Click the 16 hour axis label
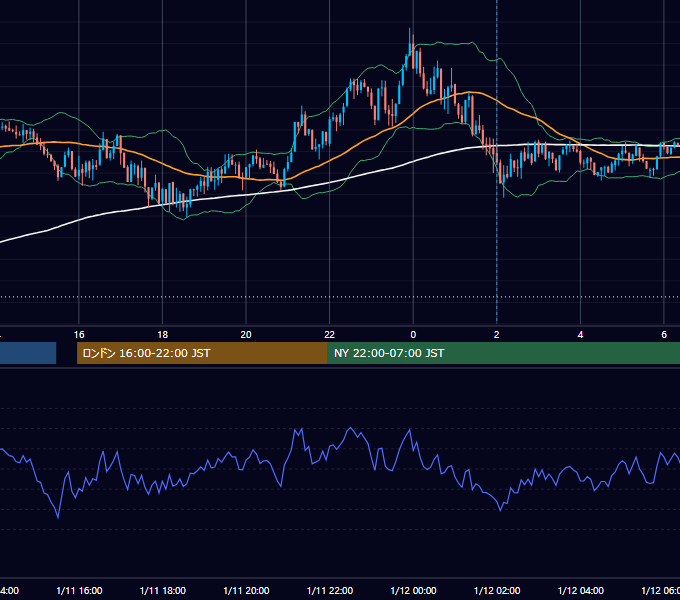 tap(79, 335)
